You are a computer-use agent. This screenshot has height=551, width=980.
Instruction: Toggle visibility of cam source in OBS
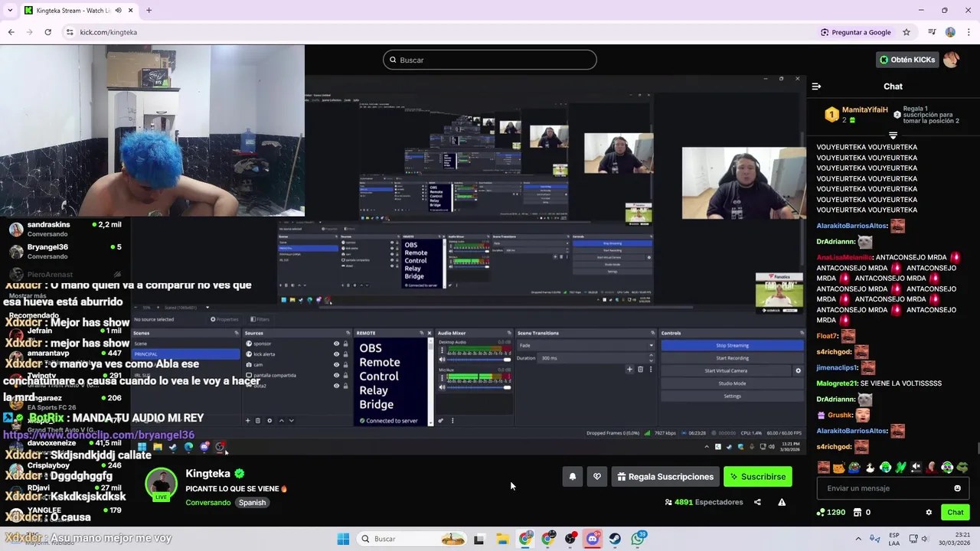coord(336,364)
